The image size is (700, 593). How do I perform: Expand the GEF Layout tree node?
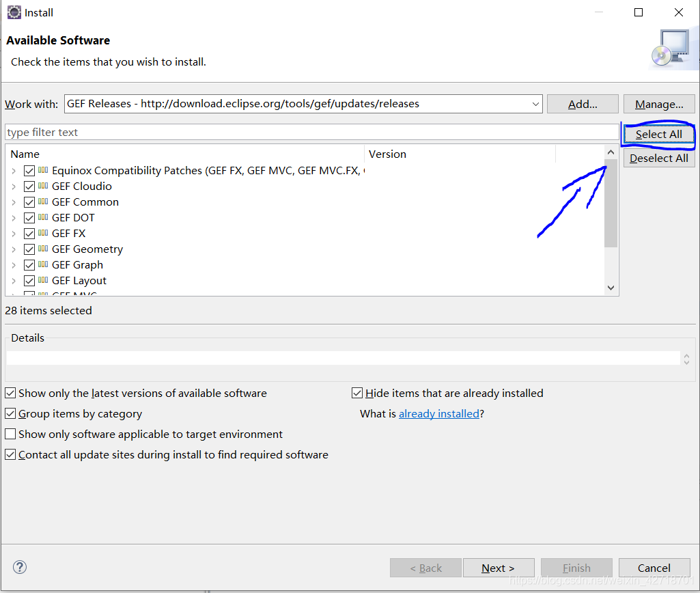(x=14, y=280)
